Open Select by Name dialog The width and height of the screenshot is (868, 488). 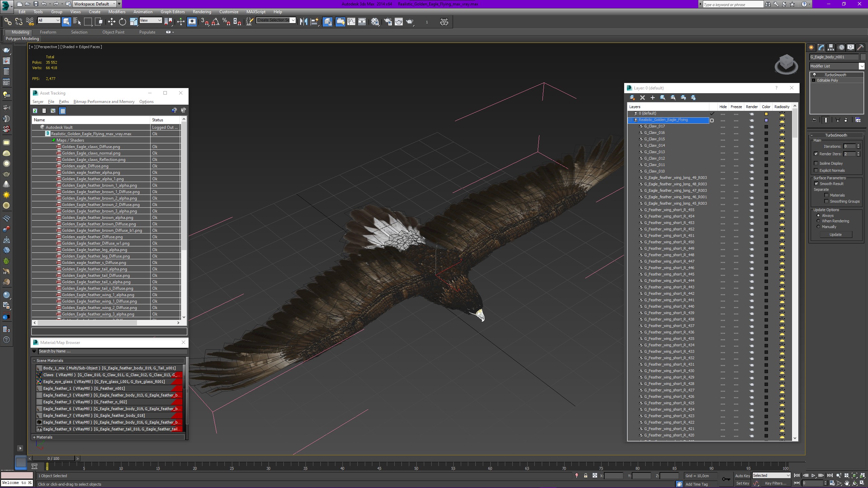click(x=77, y=22)
